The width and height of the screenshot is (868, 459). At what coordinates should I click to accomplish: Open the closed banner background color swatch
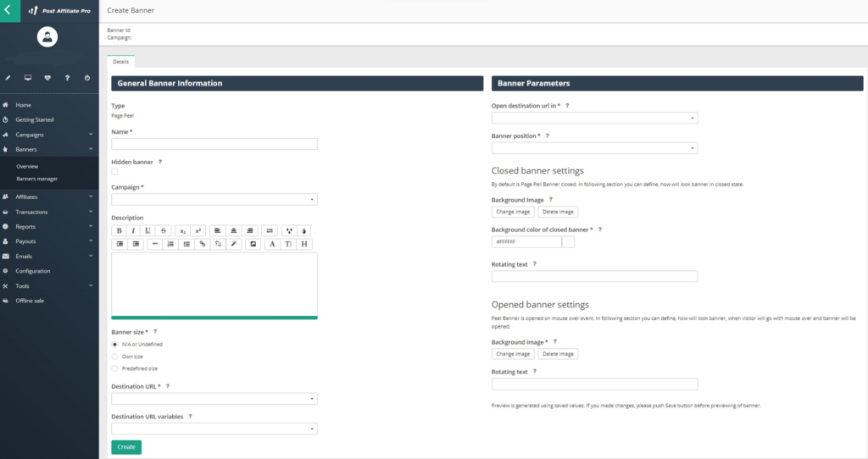tap(569, 242)
